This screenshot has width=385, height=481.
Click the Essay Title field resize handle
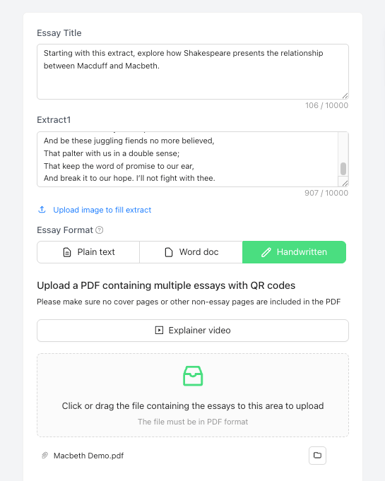coord(345,96)
